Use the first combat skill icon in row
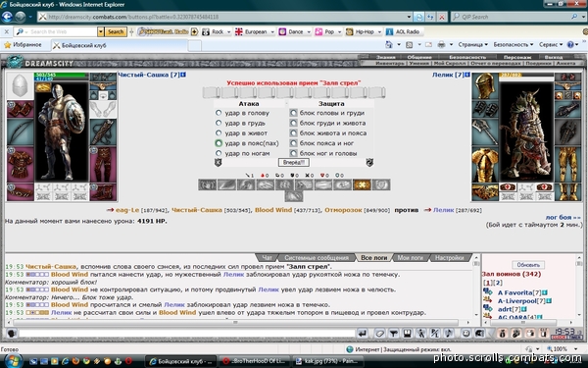 point(208,184)
